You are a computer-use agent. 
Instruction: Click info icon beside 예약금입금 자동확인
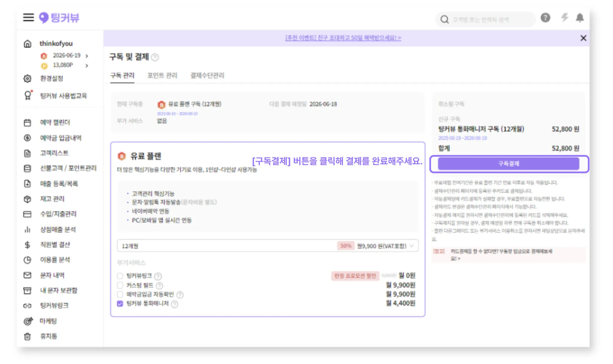pos(180,295)
